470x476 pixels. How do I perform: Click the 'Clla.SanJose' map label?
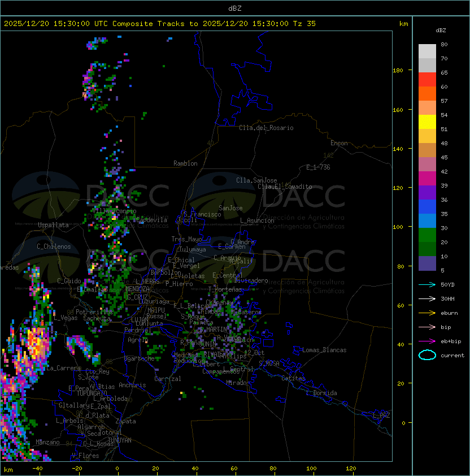pos(256,180)
